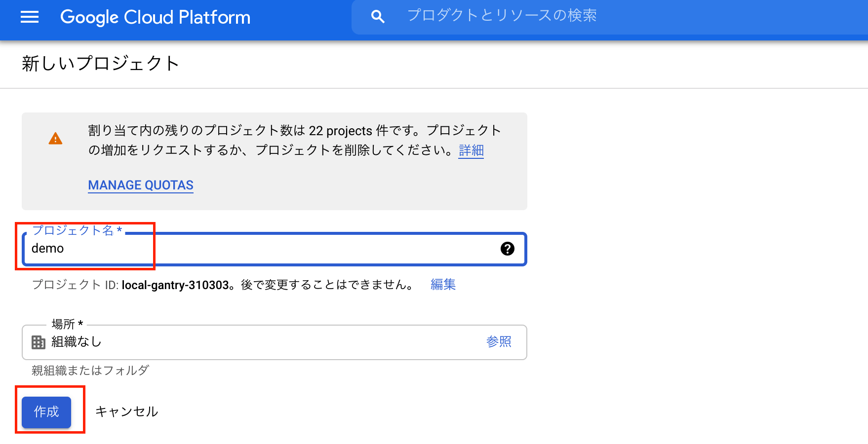Click the Google Cloud Platform logo text
Image resolution: width=868 pixels, height=444 pixels.
click(155, 17)
